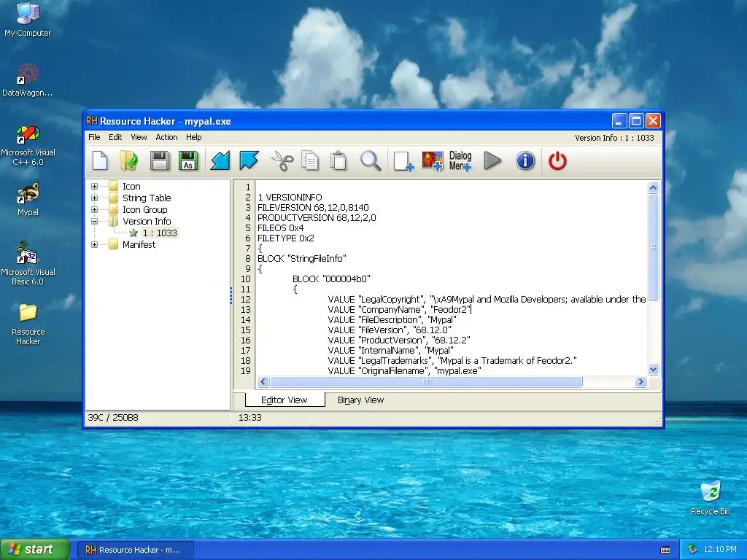The width and height of the screenshot is (747, 560).
Task: Click the "CompanyName", "Feodor2" value line
Action: pyautogui.click(x=399, y=309)
